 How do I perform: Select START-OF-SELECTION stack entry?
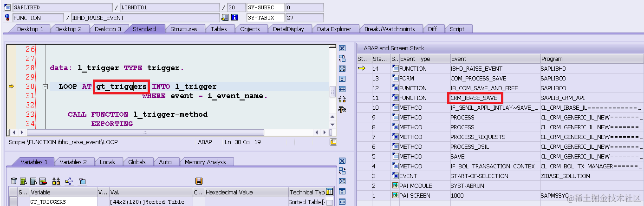(480, 176)
